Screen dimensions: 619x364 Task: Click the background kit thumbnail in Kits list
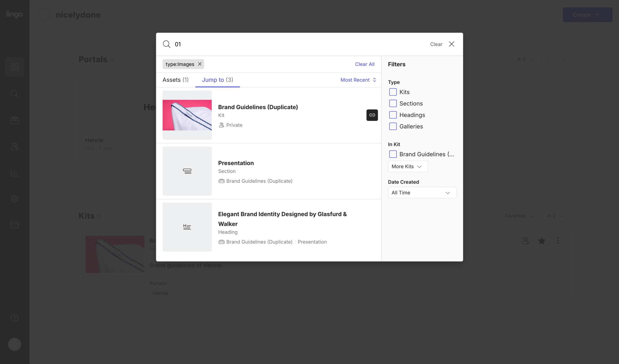pos(115,254)
